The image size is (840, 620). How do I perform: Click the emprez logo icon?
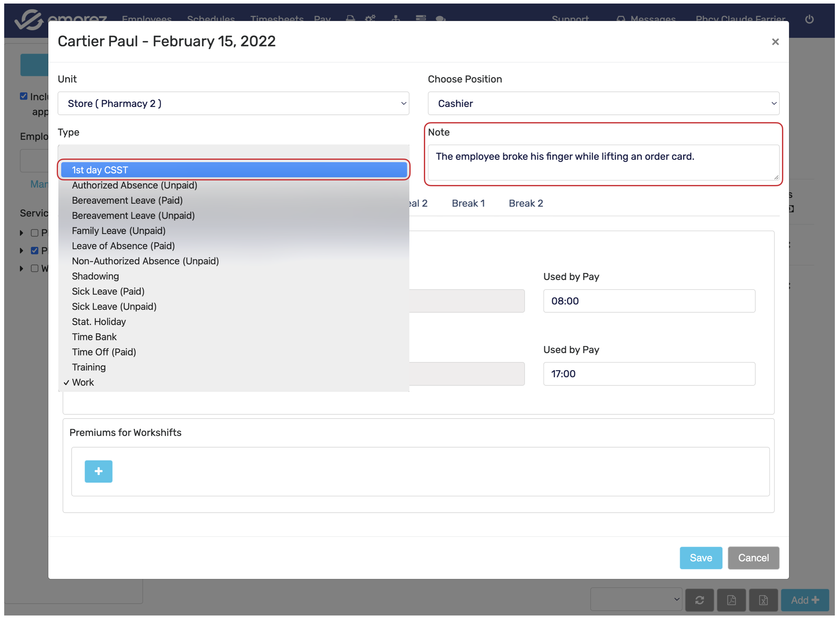click(x=29, y=20)
